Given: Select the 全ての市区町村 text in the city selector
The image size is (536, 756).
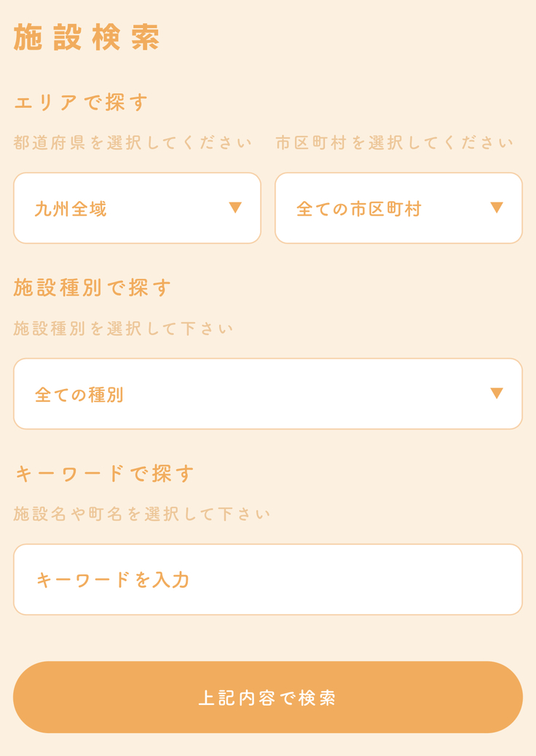Looking at the screenshot, I should 359,209.
